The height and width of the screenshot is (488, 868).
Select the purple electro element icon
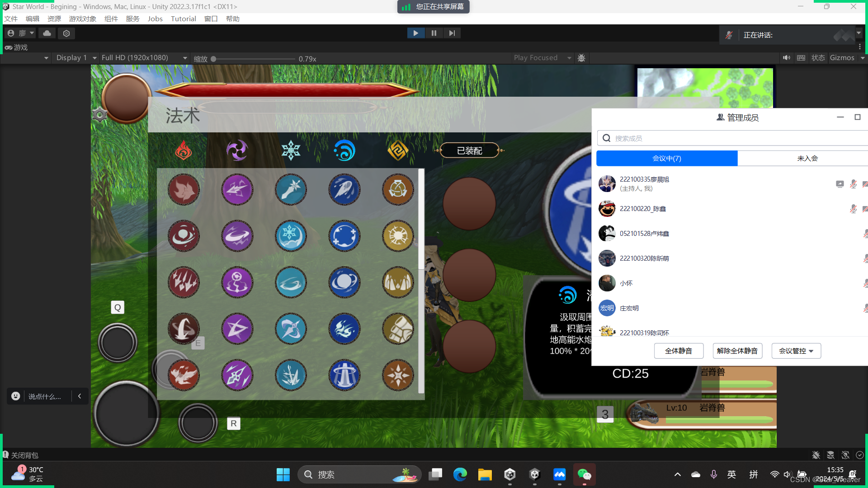pos(237,150)
